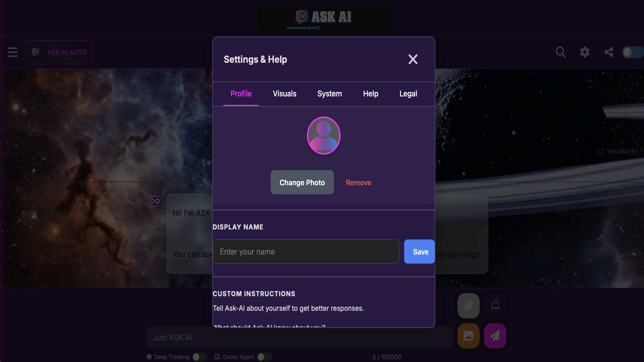Click the purple send message icon
This screenshot has height=362, width=644.
(x=495, y=336)
